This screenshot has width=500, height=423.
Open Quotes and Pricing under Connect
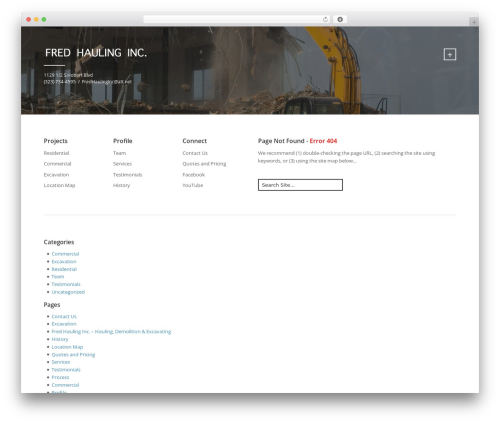pos(204,164)
